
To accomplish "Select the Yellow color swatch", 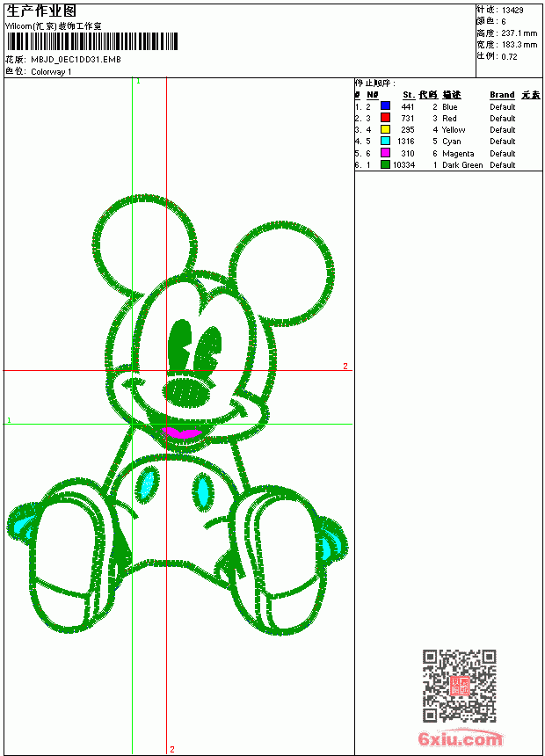I will 385,129.
